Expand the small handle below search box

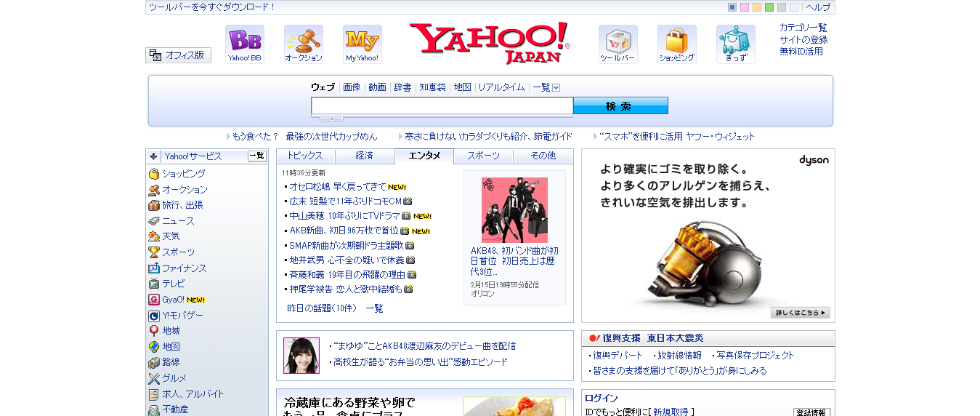(331, 119)
